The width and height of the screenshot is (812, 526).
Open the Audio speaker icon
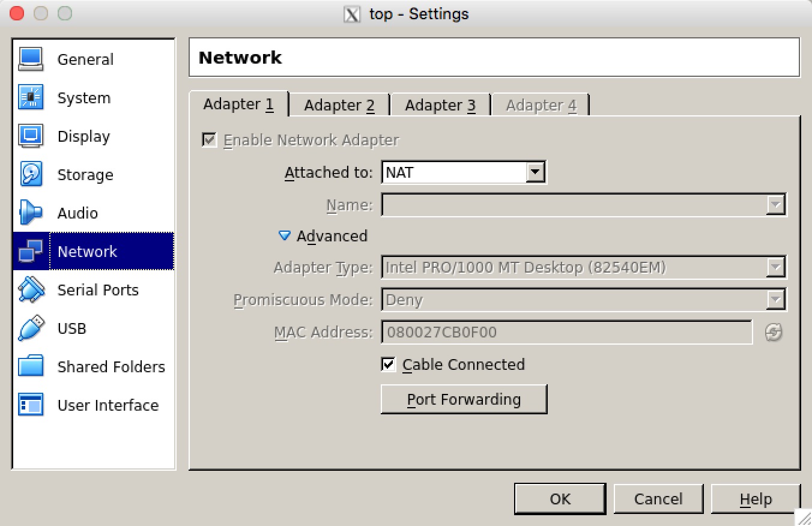(x=31, y=213)
